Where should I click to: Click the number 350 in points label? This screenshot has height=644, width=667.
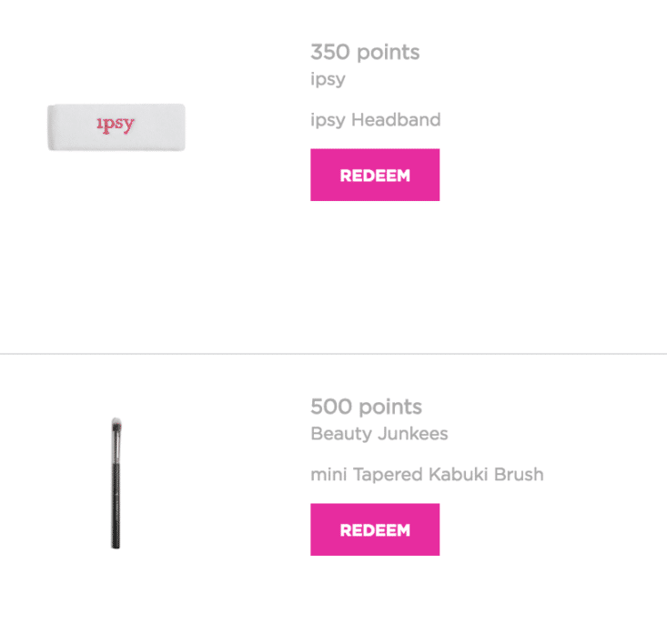[330, 52]
